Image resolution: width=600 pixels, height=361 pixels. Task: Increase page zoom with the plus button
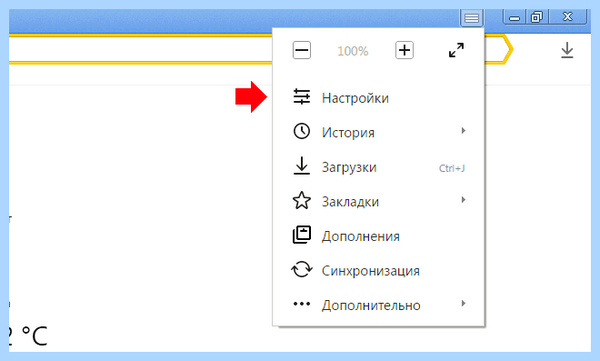click(x=404, y=50)
